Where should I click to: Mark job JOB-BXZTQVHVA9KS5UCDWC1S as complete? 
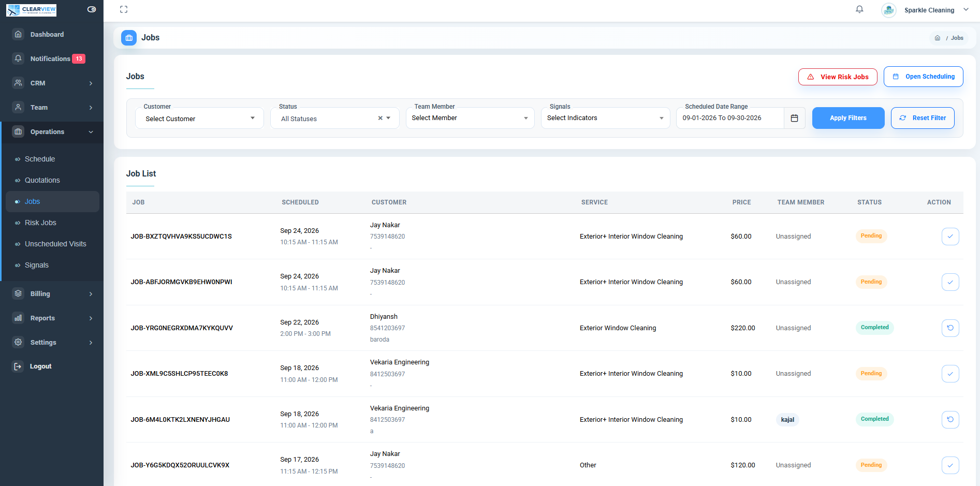(950, 237)
